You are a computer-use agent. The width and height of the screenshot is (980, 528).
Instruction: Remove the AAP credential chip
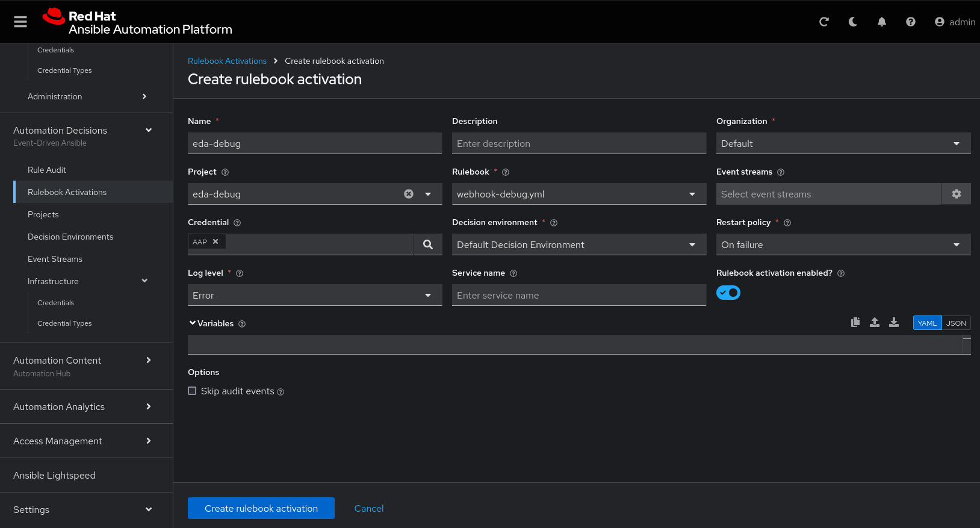click(x=216, y=241)
